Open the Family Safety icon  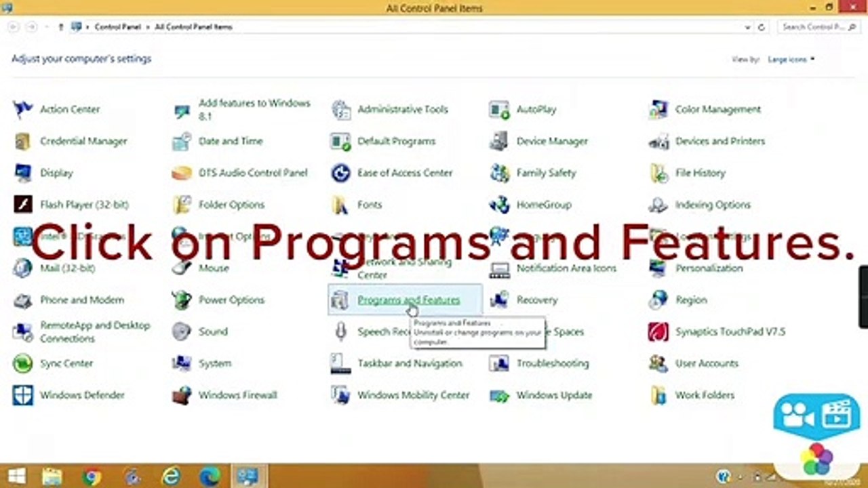click(x=500, y=173)
